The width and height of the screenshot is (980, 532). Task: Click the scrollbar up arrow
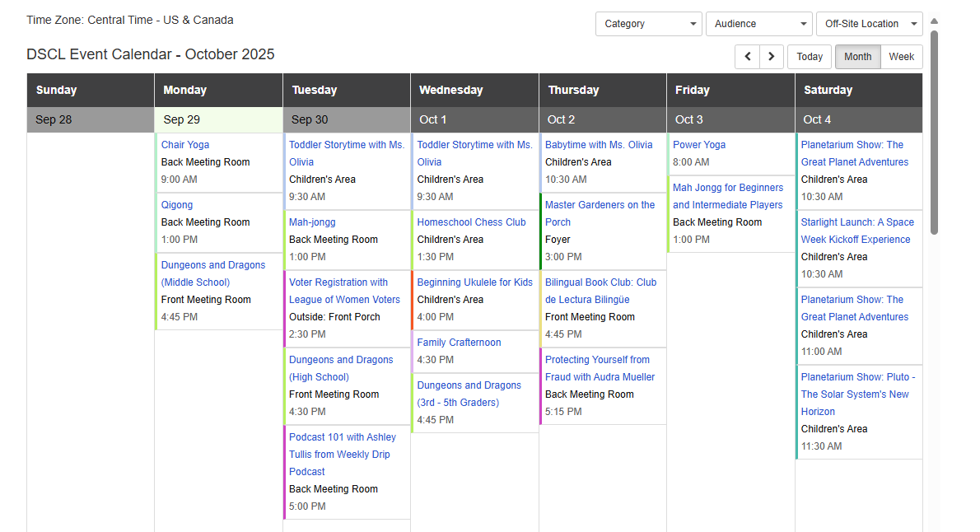click(x=934, y=21)
